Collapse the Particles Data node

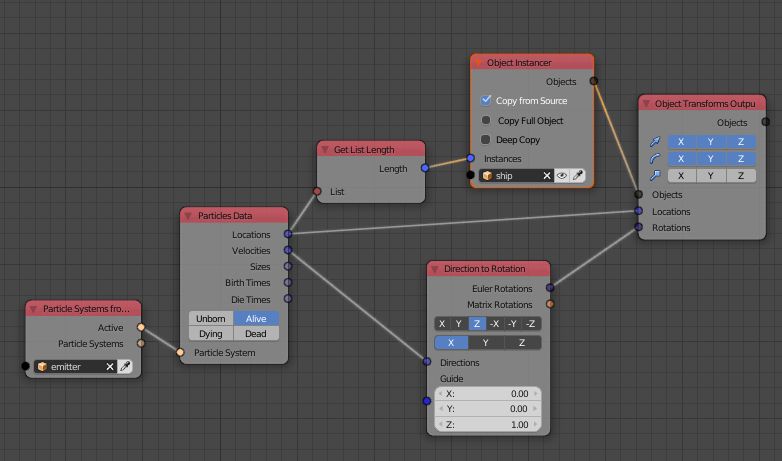click(x=189, y=216)
